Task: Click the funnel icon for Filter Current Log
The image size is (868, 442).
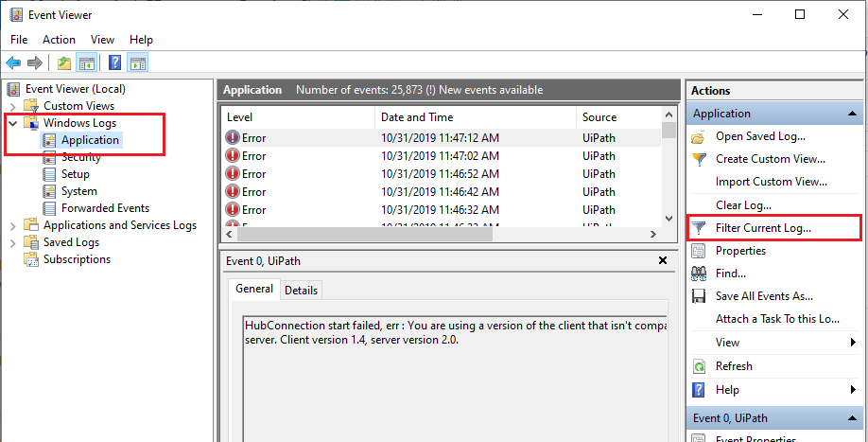Action: 699,228
